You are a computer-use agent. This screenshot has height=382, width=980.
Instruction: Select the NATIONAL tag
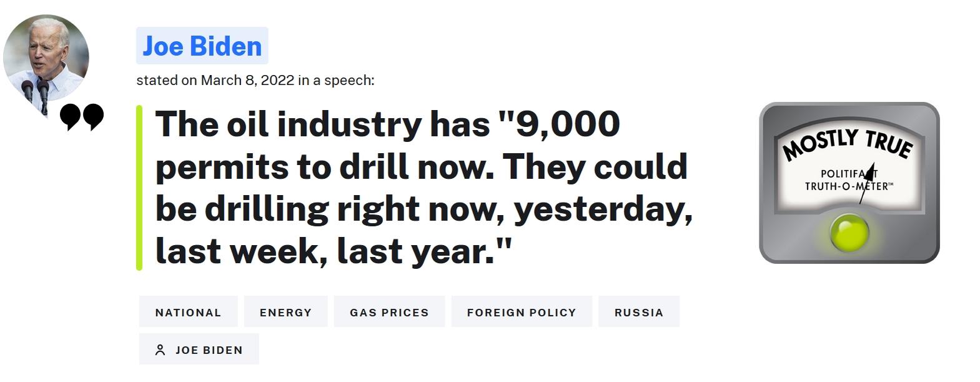[x=188, y=312]
